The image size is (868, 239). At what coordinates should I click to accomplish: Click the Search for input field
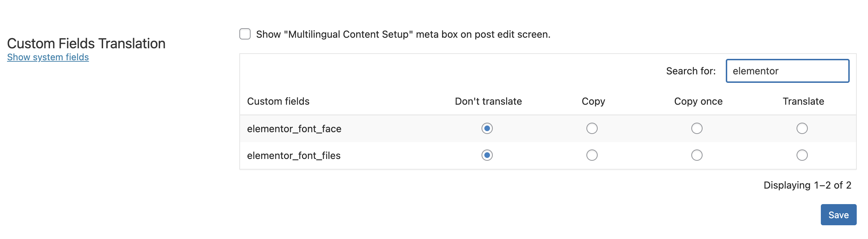[x=788, y=71]
